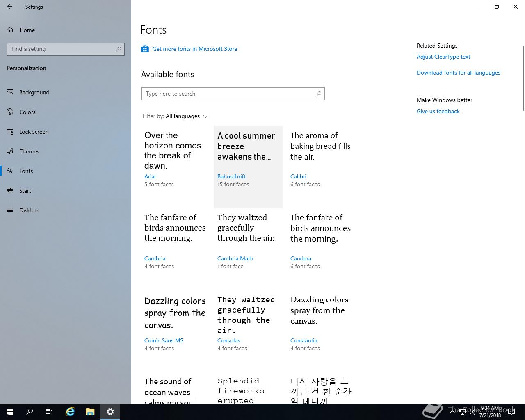This screenshot has width=525, height=420.
Task: Open the Arial font card
Action: click(175, 167)
